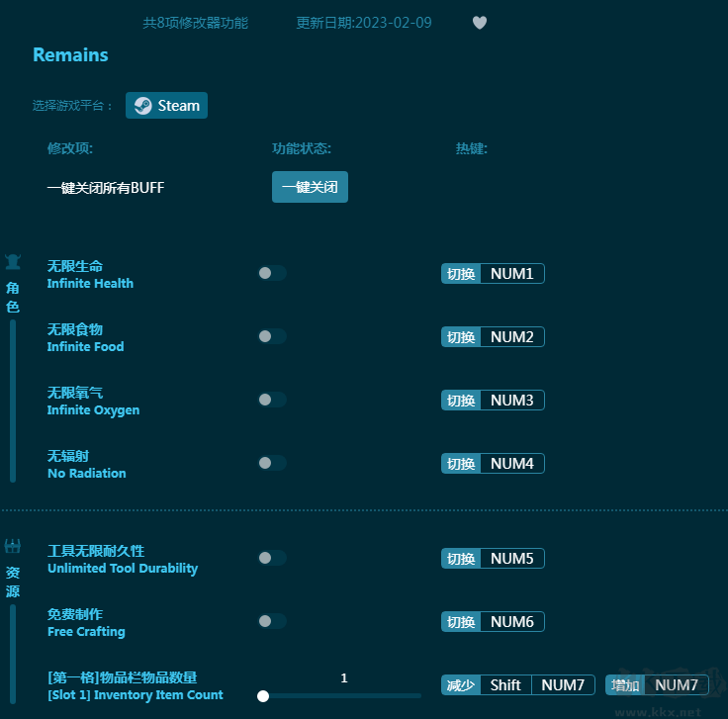Click the resources section icon
This screenshot has width=728, height=719.
(13, 547)
